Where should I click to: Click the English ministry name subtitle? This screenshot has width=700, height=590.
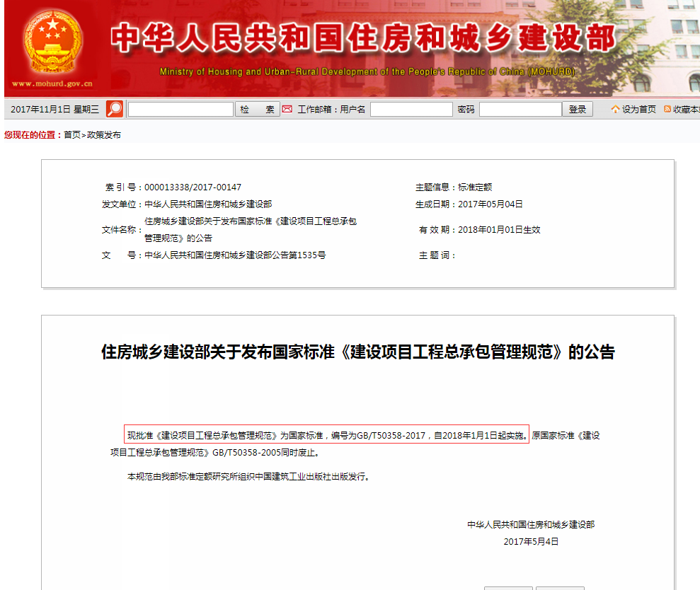367,71
